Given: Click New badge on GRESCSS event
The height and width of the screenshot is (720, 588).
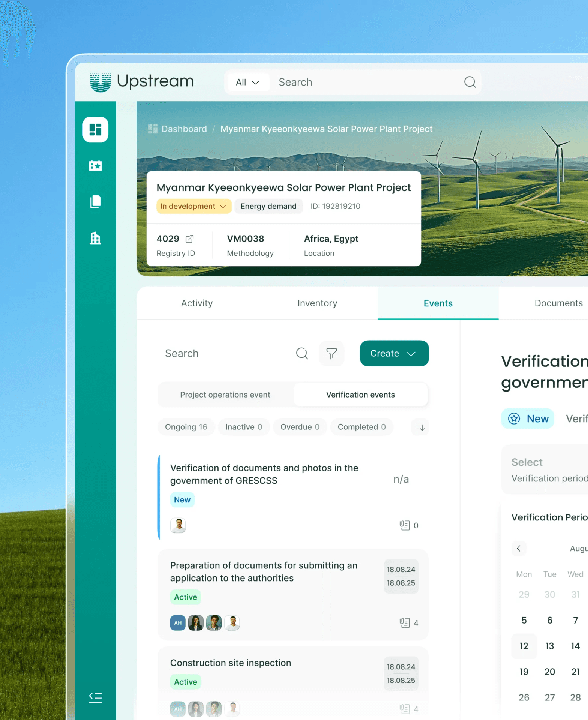Looking at the screenshot, I should coord(182,500).
